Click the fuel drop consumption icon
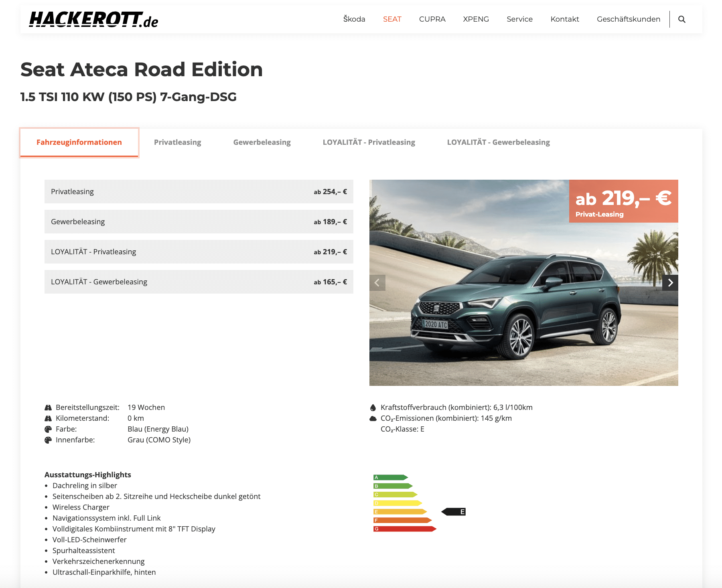The image size is (722, 588). (x=373, y=408)
